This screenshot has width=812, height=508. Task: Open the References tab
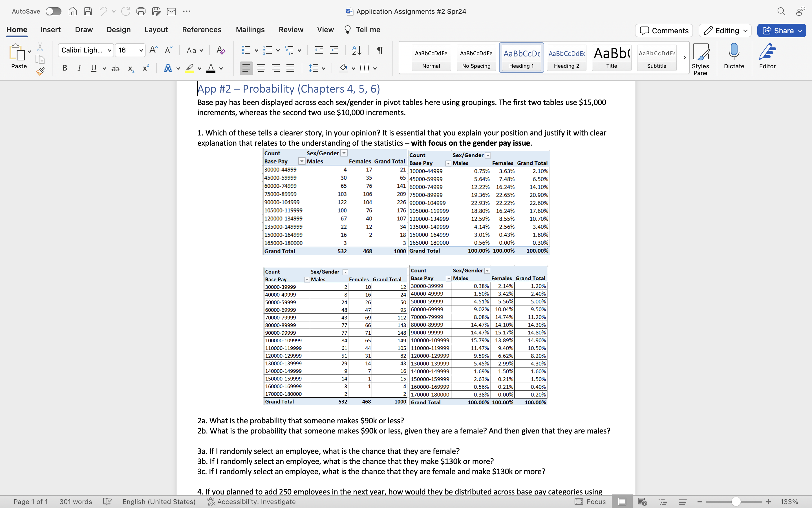coord(202,30)
